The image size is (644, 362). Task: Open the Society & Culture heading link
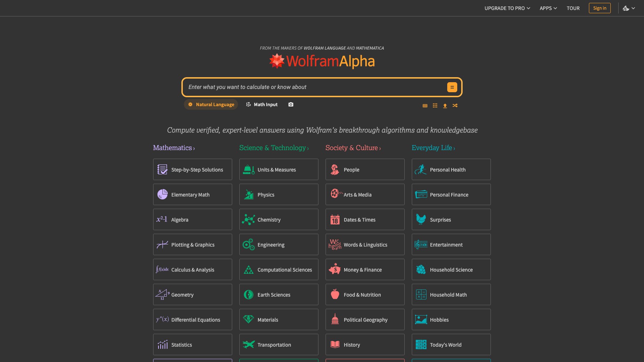pyautogui.click(x=353, y=148)
